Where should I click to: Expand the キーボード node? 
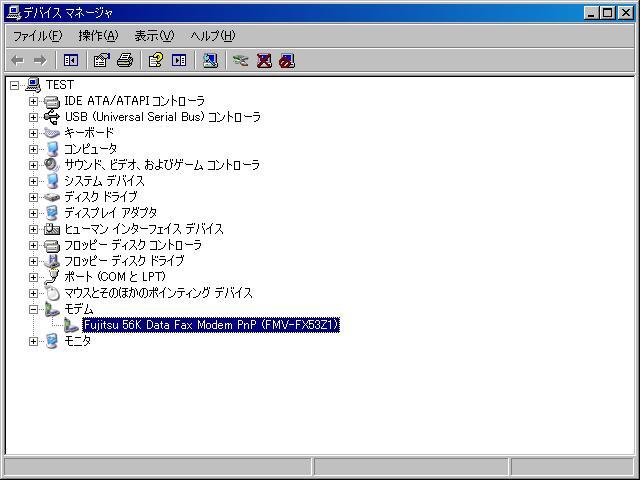coord(33,133)
